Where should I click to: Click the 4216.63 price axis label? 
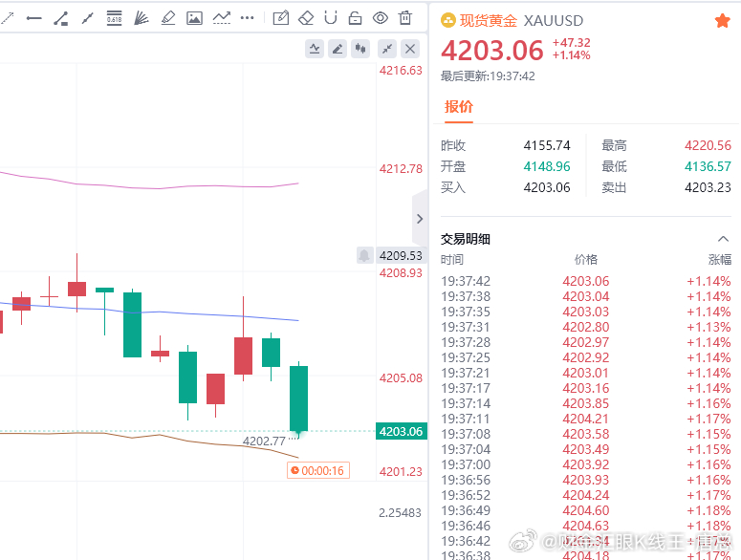(x=401, y=71)
